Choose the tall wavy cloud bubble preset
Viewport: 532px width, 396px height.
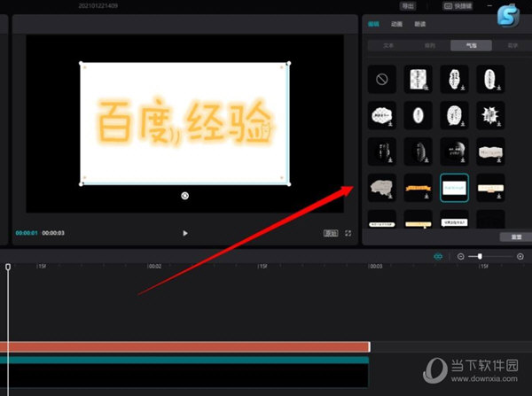[x=454, y=80]
